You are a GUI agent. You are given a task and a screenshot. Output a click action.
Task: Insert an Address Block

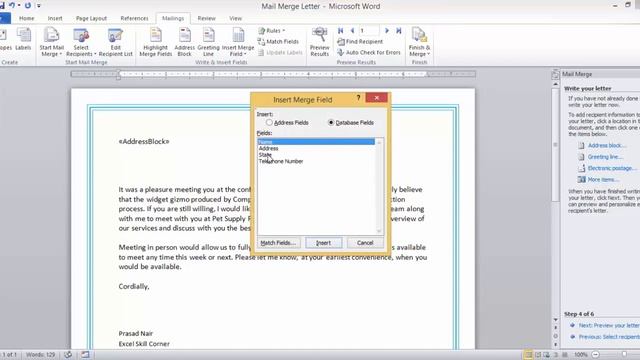pyautogui.click(x=184, y=42)
